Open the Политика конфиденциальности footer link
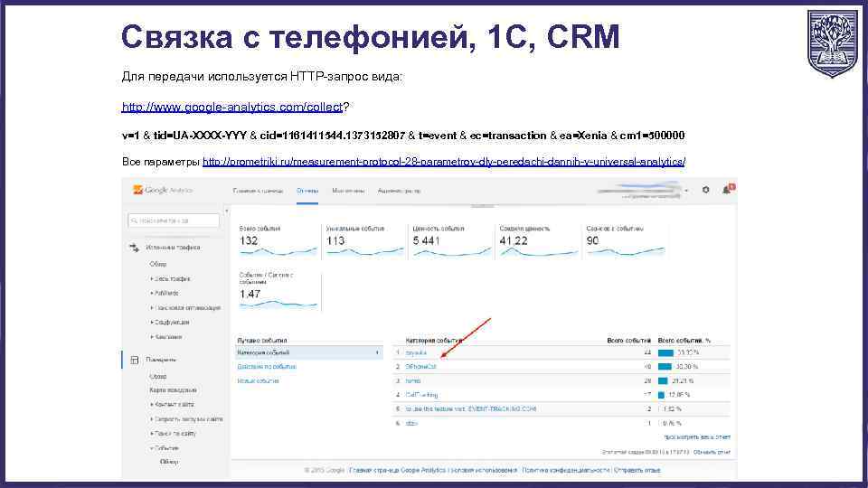Viewport: 868px width, 488px height. tap(565, 470)
